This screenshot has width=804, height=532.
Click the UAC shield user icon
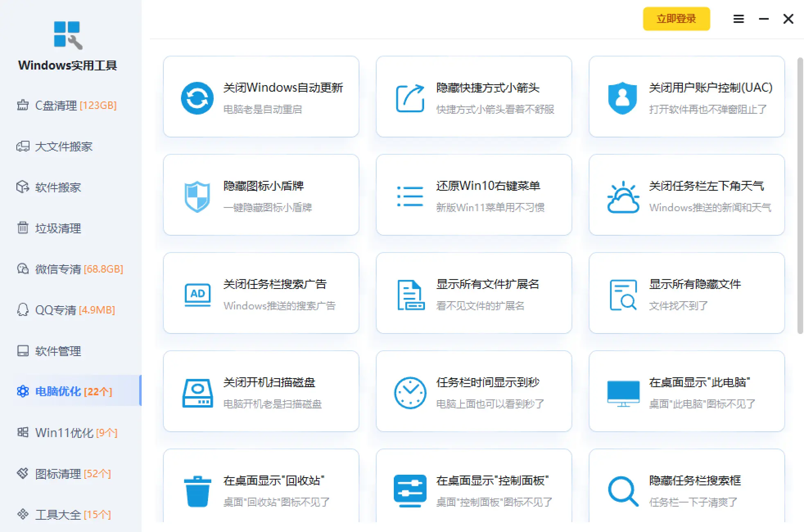coord(623,98)
